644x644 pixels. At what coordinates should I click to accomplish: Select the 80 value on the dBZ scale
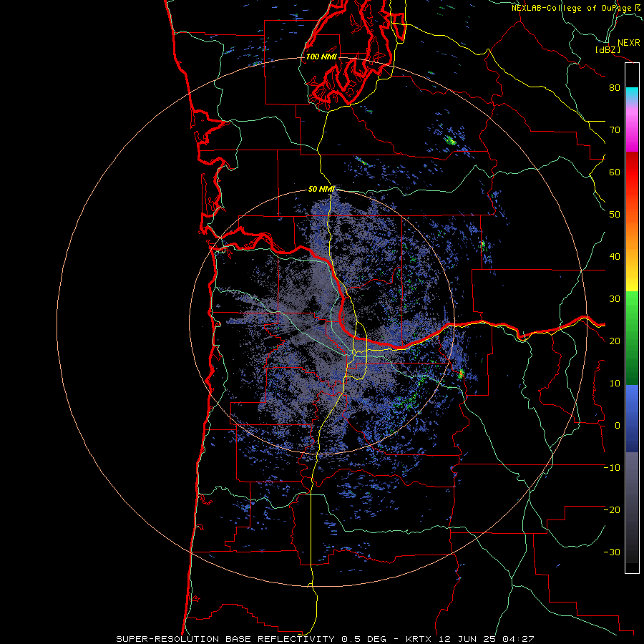(x=615, y=88)
